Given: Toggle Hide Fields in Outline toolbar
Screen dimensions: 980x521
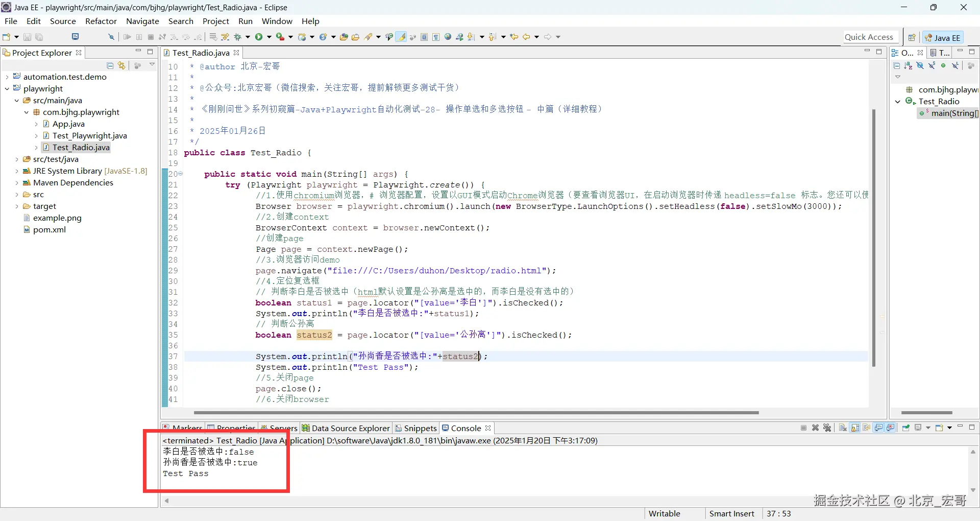Looking at the screenshot, I should [x=920, y=65].
